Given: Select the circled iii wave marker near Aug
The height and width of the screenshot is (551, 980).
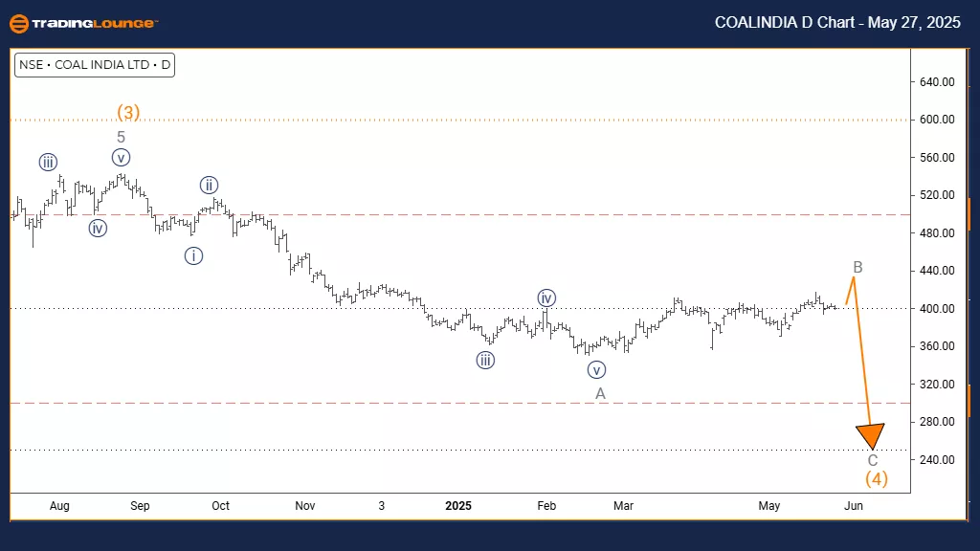Looking at the screenshot, I should point(48,162).
